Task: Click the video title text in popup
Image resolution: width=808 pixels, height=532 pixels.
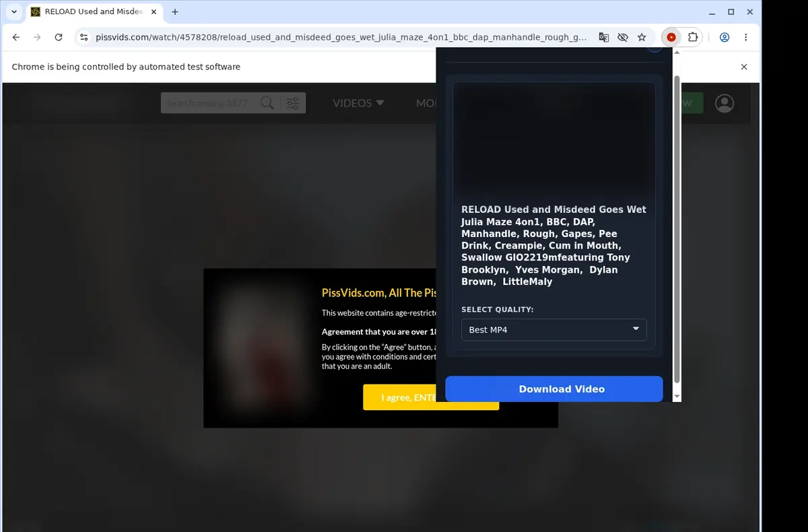Action: coord(553,246)
